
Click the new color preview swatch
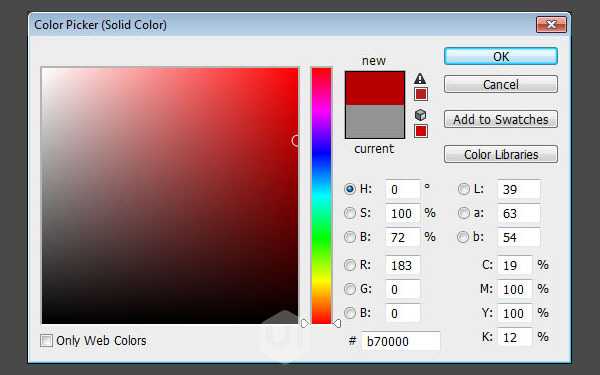click(375, 88)
